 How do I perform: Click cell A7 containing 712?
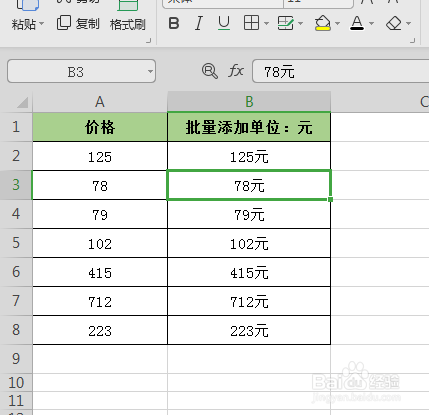[x=100, y=301]
